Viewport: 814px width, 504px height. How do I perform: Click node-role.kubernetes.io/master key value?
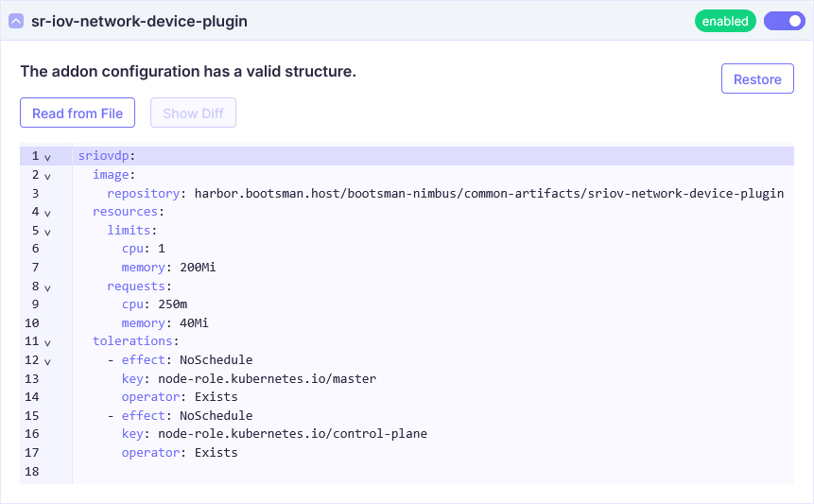pos(267,378)
